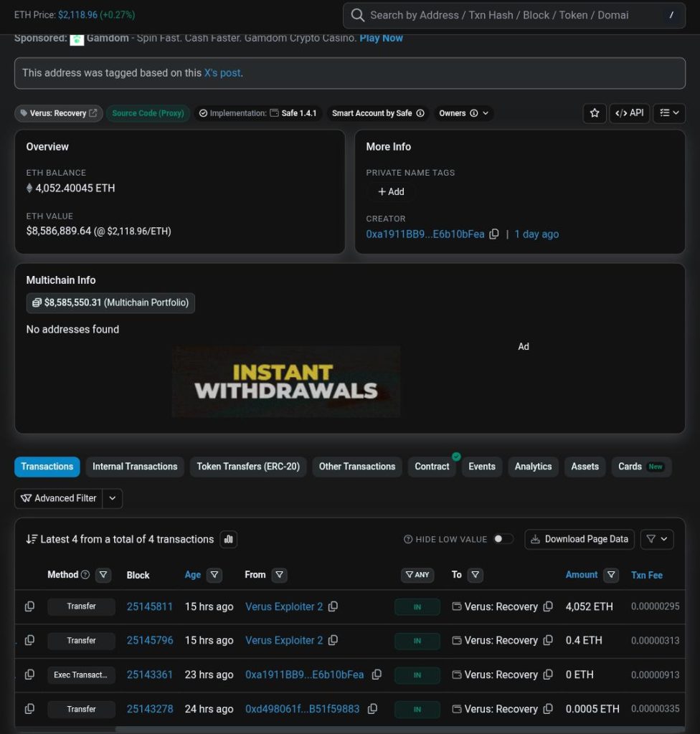Show Smart Account by Safe info icon
The height and width of the screenshot is (734, 700).
420,113
